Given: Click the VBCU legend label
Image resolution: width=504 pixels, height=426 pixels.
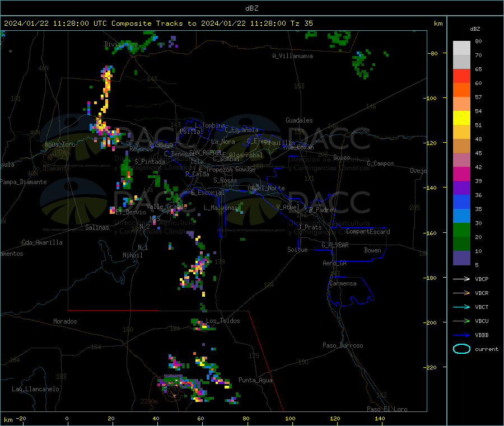Looking at the screenshot, I should (x=482, y=321).
